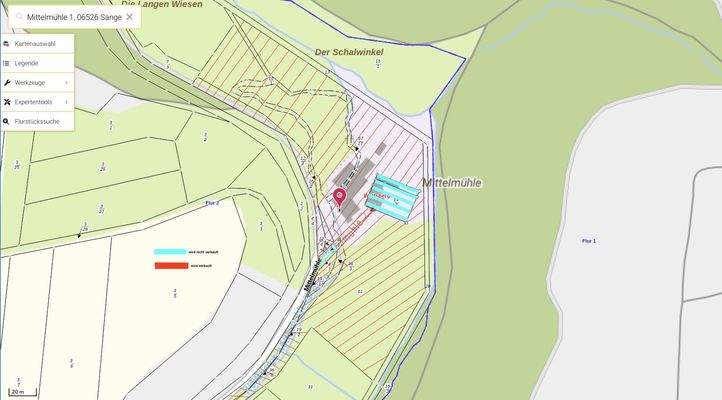This screenshot has height=400, width=722.
Task: Click the Flurstückssuche magnifier icon
Action: pyautogui.click(x=7, y=121)
